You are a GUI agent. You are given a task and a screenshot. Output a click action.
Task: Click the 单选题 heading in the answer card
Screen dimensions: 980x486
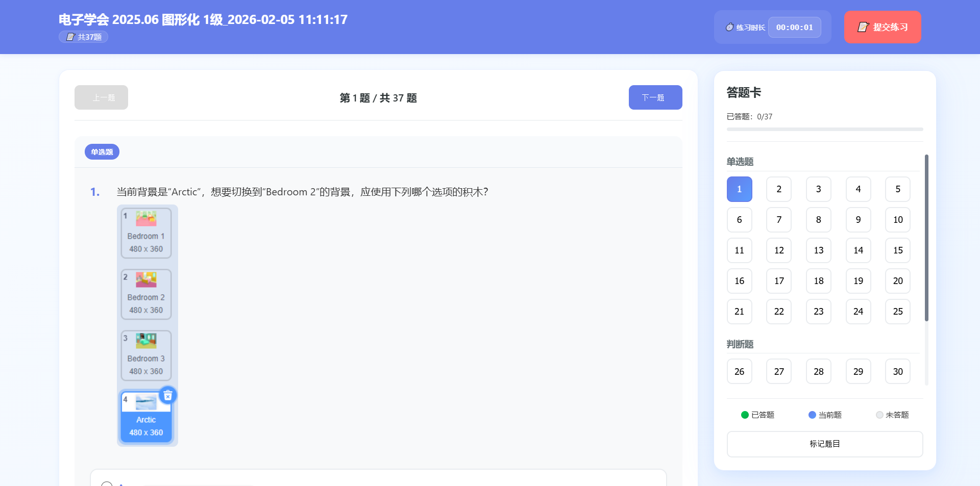click(740, 162)
